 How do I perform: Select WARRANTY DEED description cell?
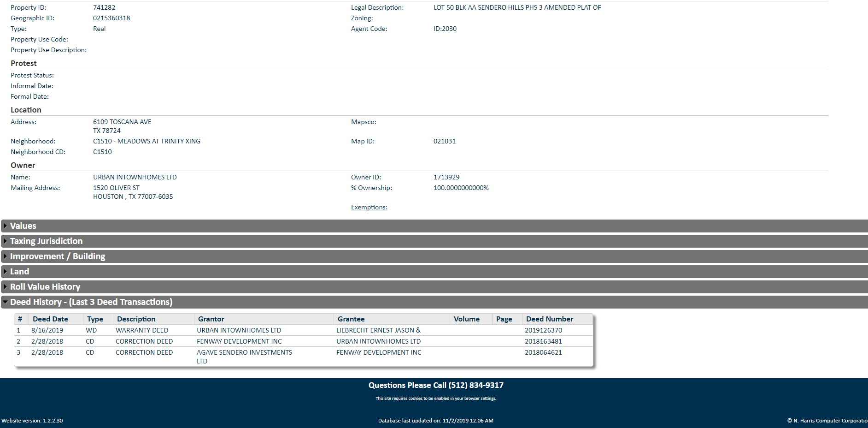142,330
